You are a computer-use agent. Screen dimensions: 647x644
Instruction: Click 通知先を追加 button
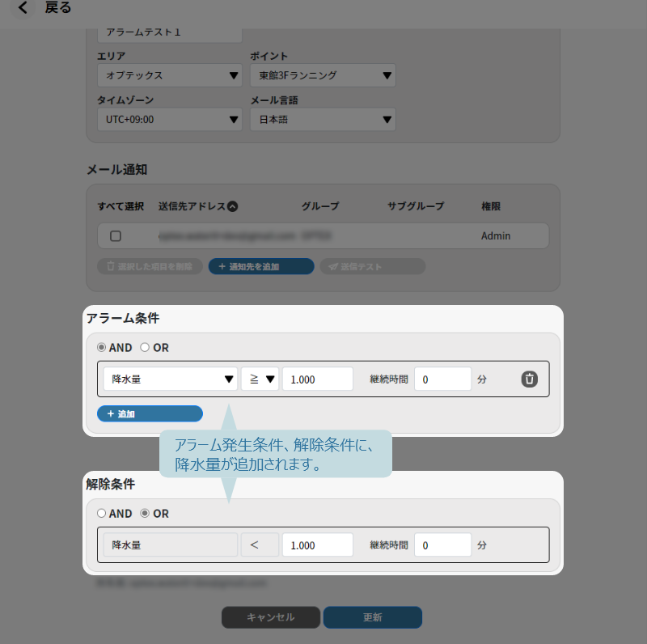(x=261, y=266)
